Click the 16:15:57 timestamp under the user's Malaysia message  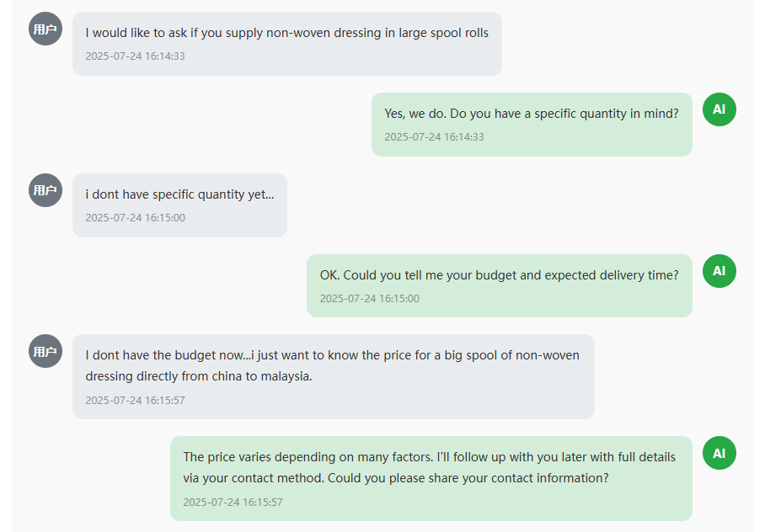point(135,401)
